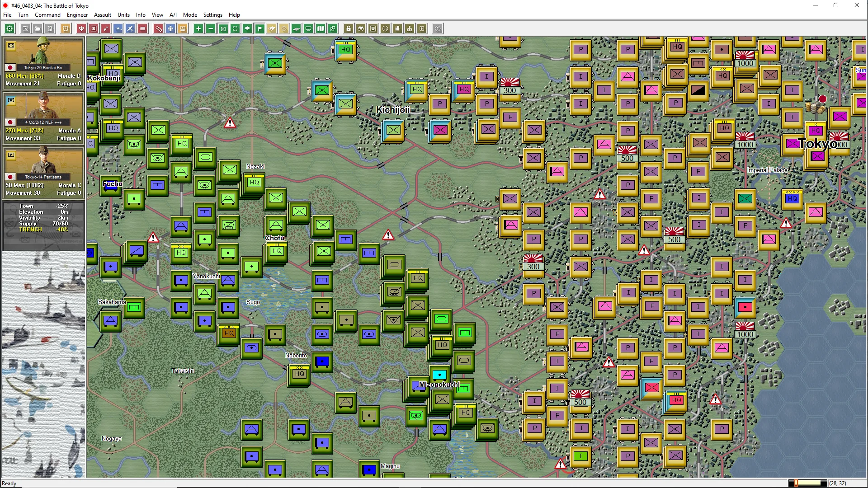The height and width of the screenshot is (488, 868).
Task: Click the tan binoculars toolbar icon
Action: click(x=272, y=28)
